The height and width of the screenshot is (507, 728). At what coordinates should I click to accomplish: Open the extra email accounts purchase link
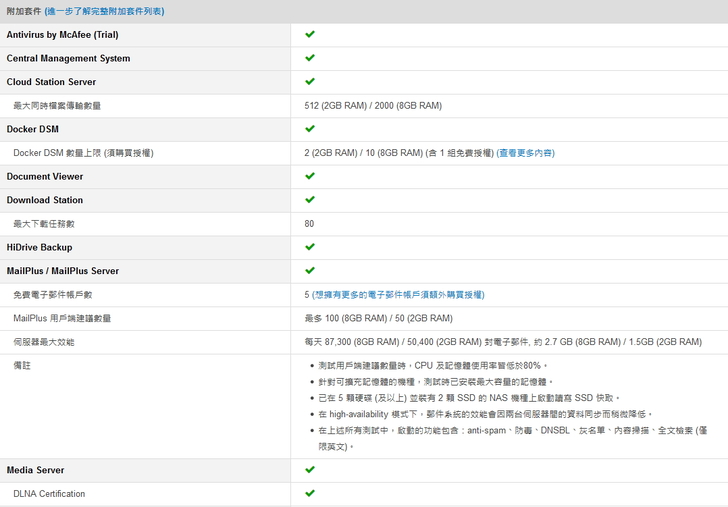point(398,295)
